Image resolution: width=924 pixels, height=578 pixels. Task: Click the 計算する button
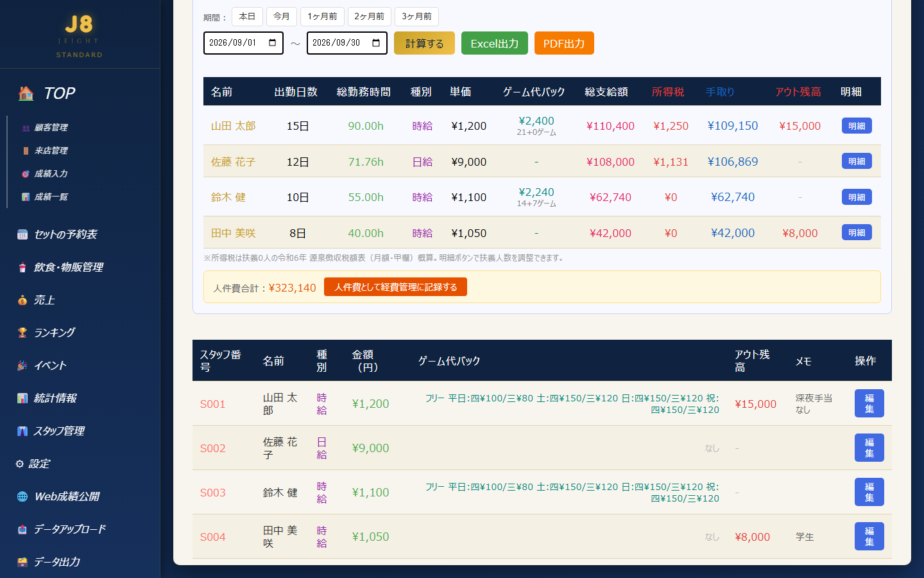coord(424,43)
